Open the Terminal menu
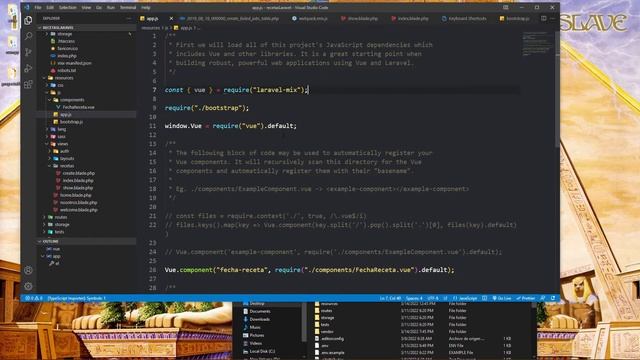 tap(128, 7)
